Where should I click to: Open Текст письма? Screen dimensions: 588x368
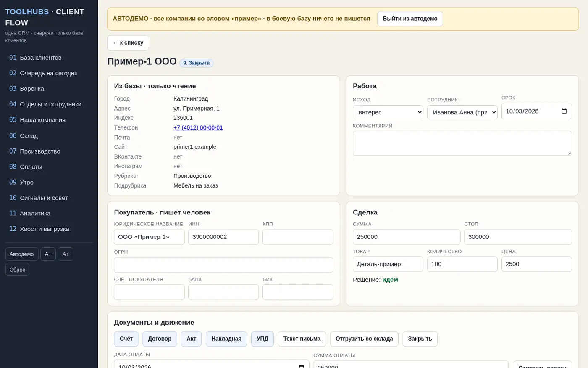click(x=302, y=339)
